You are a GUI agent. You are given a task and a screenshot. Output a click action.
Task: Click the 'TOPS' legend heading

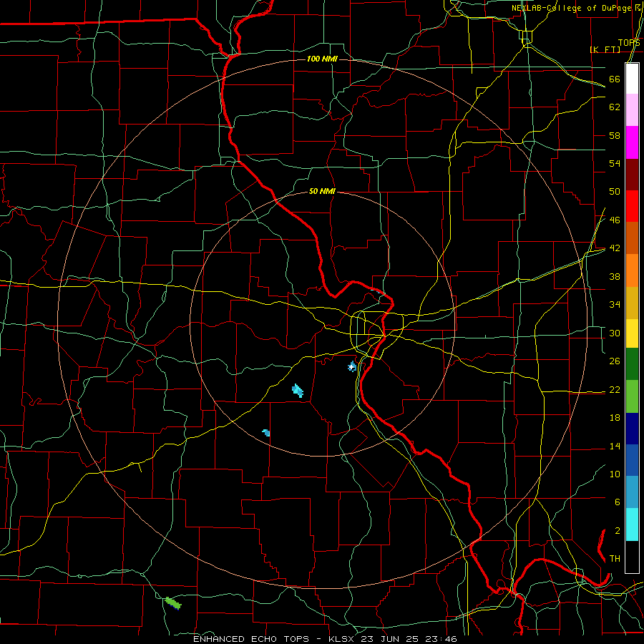click(629, 43)
